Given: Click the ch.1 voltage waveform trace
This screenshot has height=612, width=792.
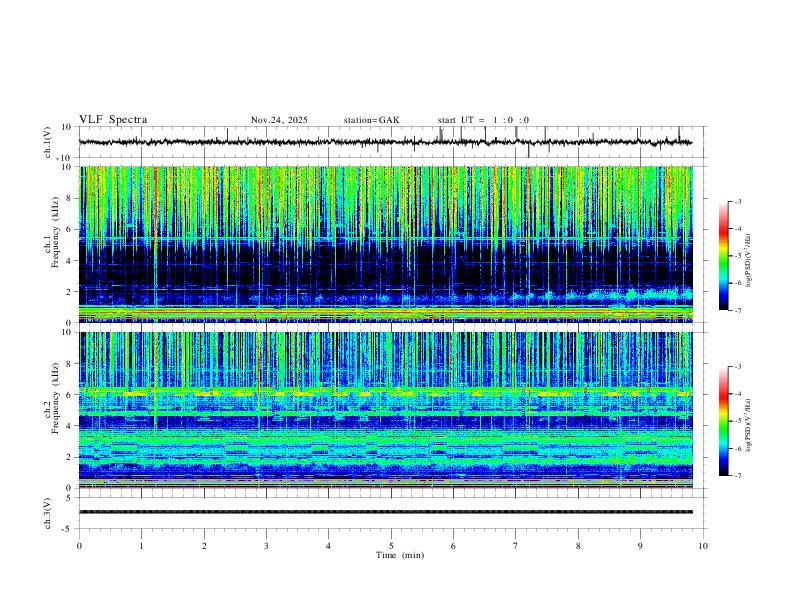Looking at the screenshot, I should click(x=385, y=142).
